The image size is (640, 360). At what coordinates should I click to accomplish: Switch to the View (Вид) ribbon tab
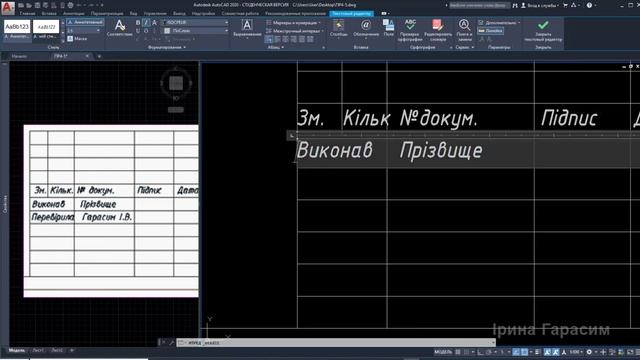(133, 13)
